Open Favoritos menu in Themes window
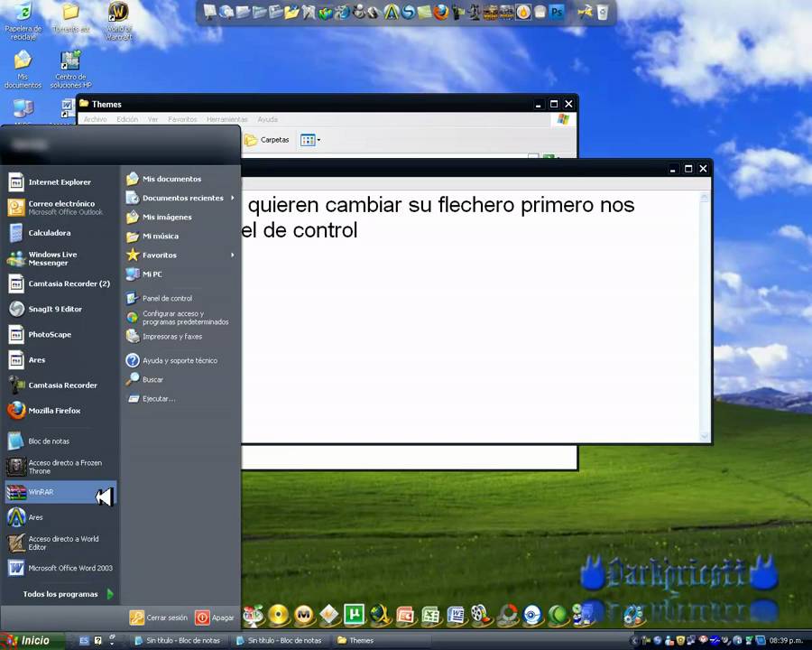The width and height of the screenshot is (812, 650). [182, 119]
